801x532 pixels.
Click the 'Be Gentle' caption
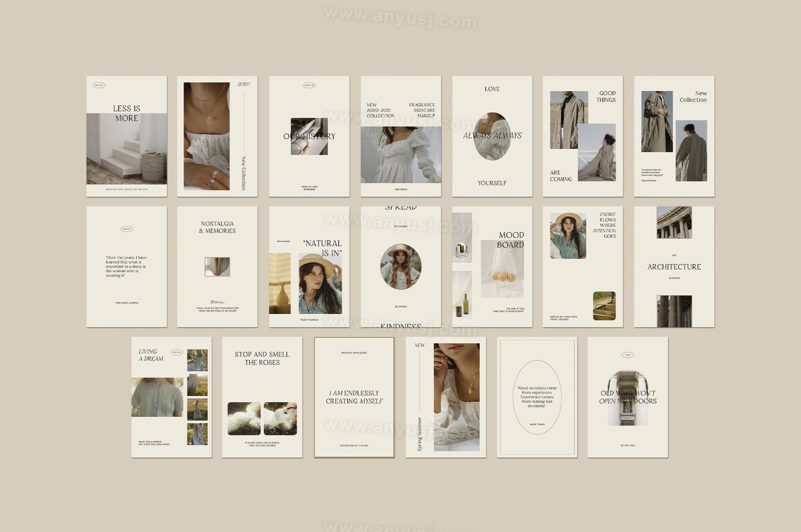pyautogui.click(x=401, y=306)
